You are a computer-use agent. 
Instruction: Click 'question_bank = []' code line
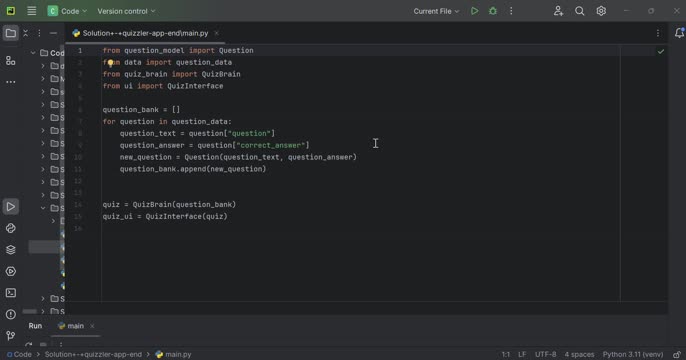(141, 110)
